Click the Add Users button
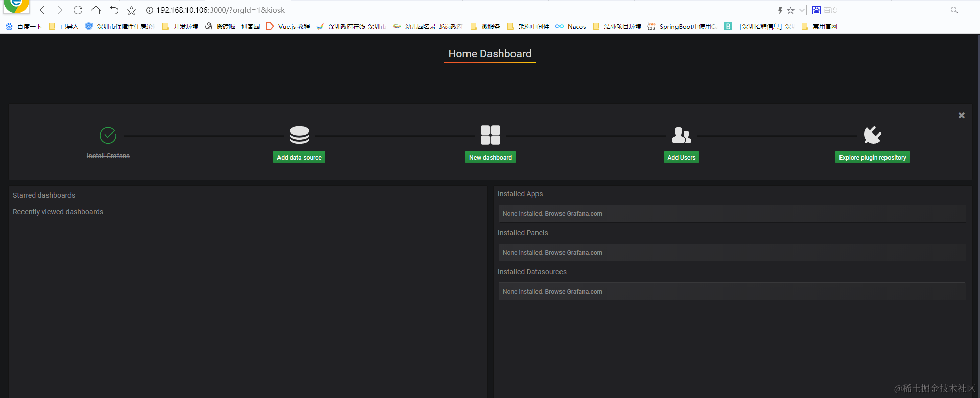Image resolution: width=980 pixels, height=398 pixels. 682,158
